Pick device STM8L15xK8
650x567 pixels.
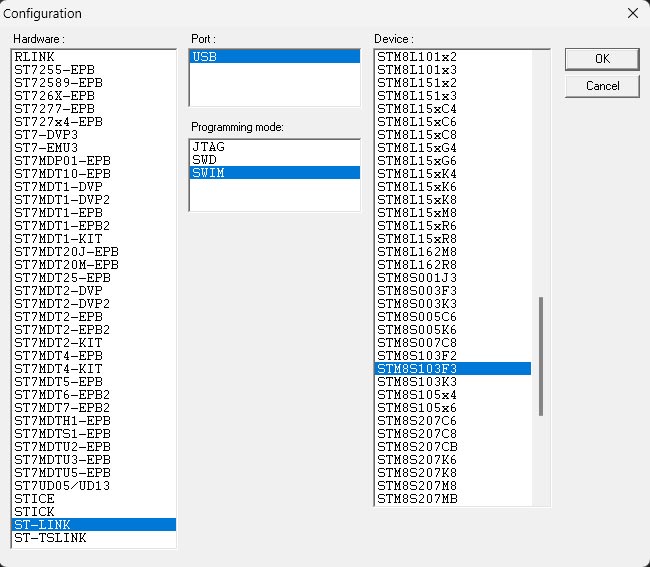pos(453,199)
